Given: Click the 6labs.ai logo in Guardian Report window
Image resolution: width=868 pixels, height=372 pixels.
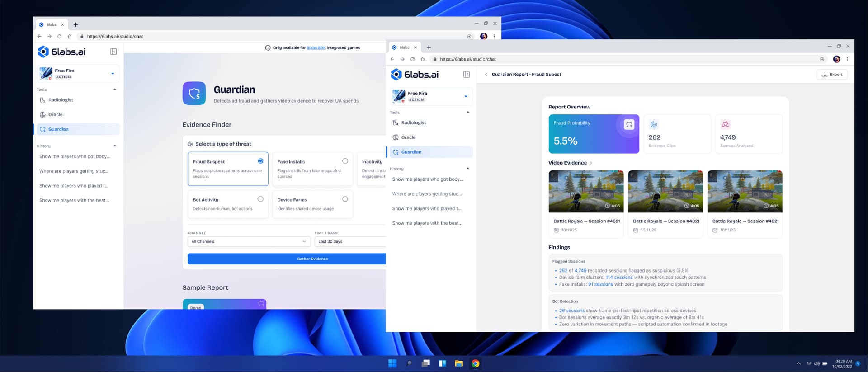Looking at the screenshot, I should click(x=415, y=75).
